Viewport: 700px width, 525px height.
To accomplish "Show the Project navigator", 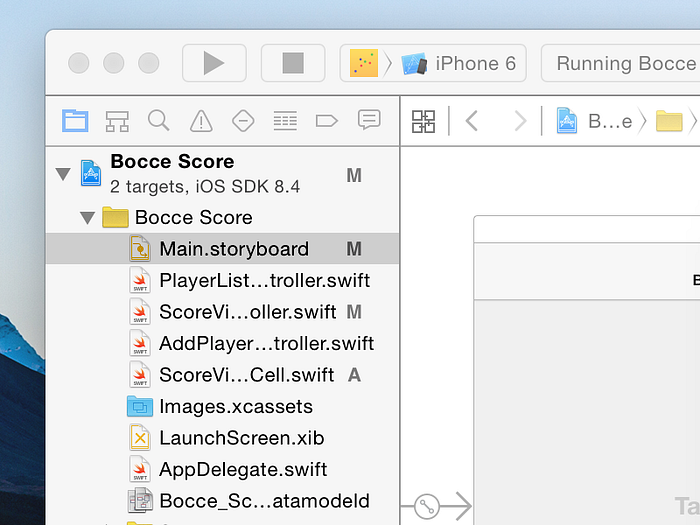I will pyautogui.click(x=75, y=121).
